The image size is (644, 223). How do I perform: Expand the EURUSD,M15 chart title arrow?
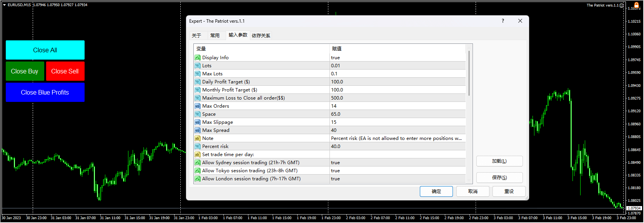[x=4, y=5]
